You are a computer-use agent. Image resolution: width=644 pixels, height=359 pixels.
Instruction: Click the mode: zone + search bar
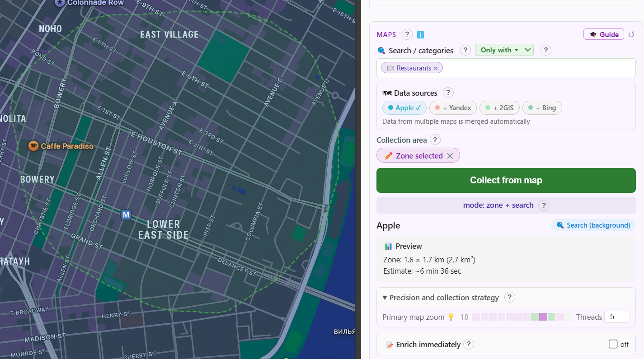point(506,205)
